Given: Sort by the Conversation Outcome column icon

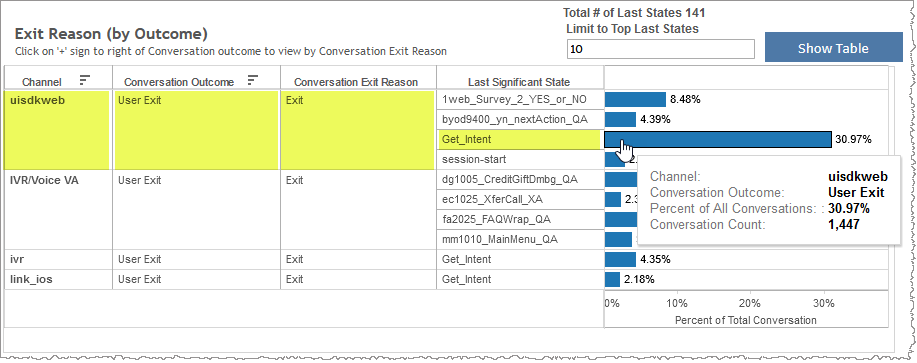Looking at the screenshot, I should [x=253, y=79].
